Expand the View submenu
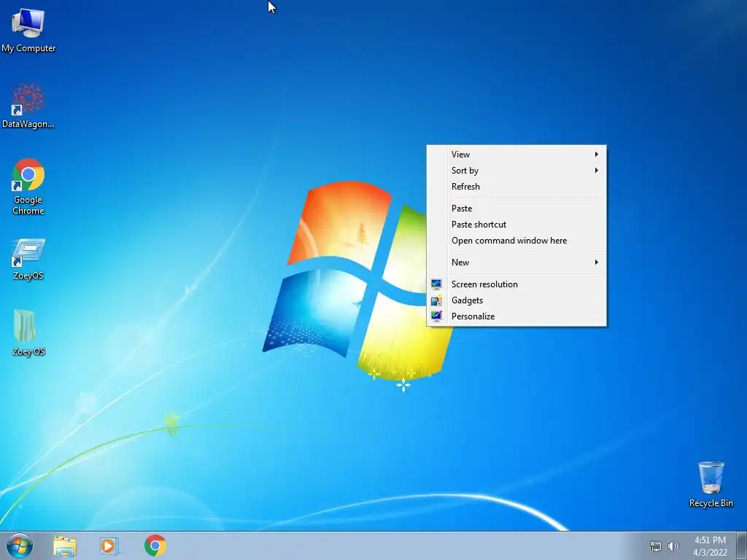 click(516, 155)
